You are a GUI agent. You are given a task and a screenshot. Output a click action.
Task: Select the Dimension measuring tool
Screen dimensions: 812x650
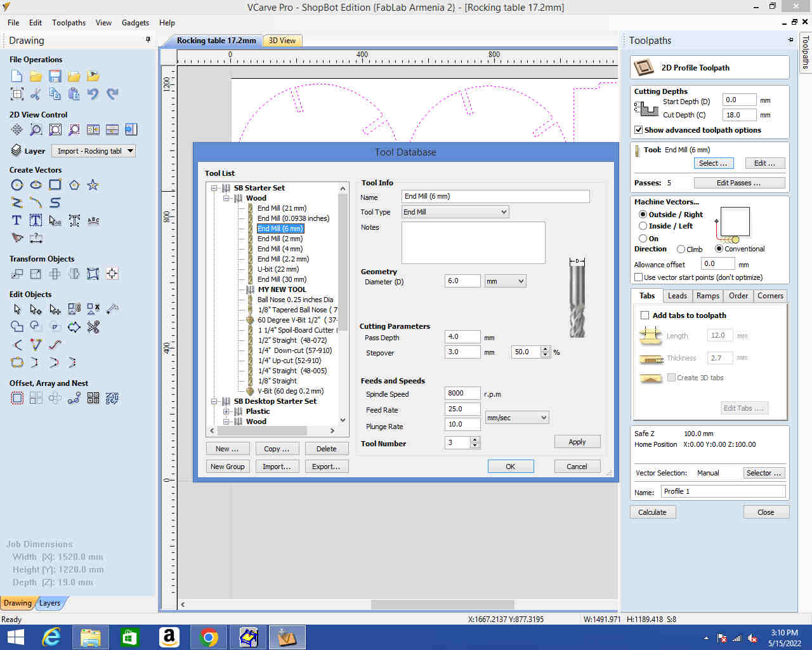(36, 238)
